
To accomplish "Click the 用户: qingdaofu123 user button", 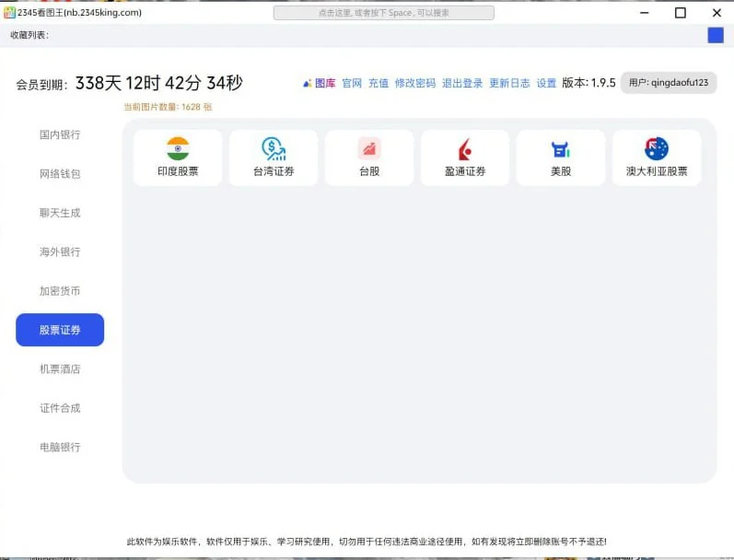I will 669,83.
